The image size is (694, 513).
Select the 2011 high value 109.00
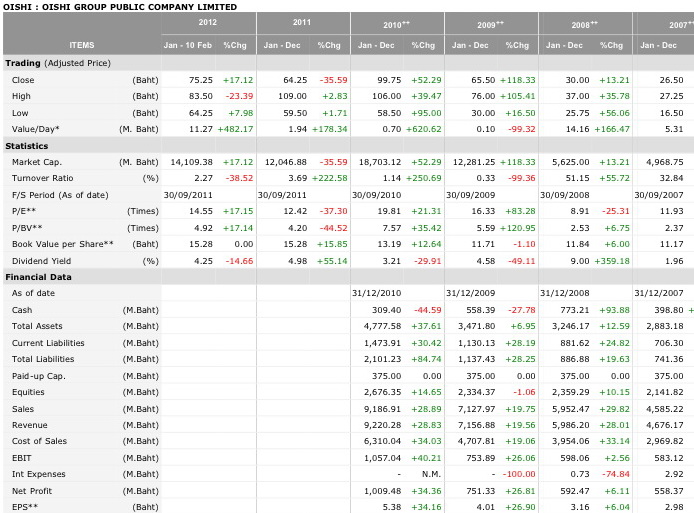click(293, 96)
